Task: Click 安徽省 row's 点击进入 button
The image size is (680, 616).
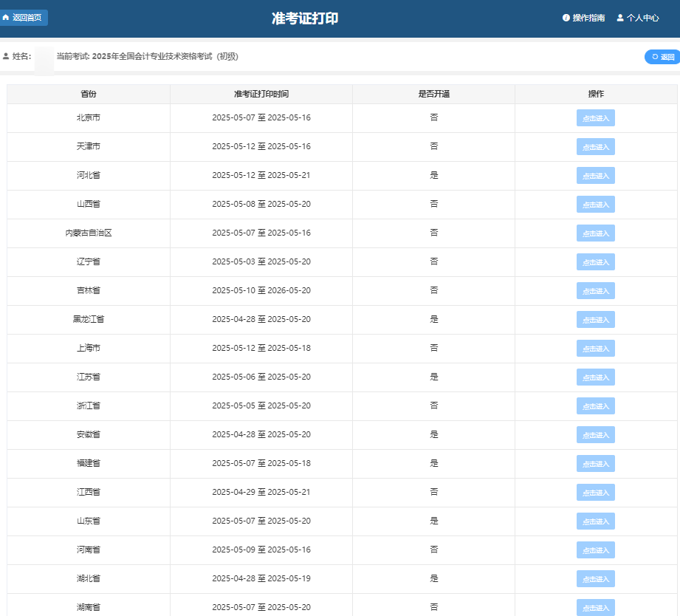Action: pyautogui.click(x=595, y=435)
